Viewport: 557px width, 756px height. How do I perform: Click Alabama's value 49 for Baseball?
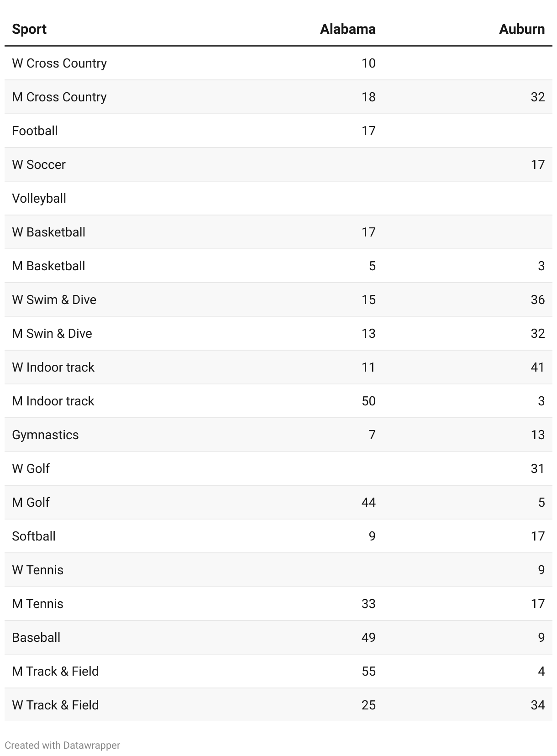tap(368, 637)
